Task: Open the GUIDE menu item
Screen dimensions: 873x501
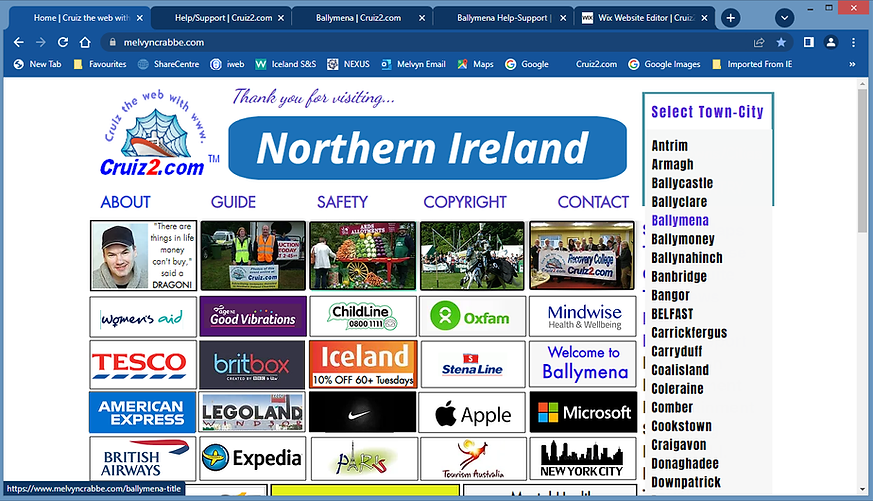Action: 233,202
